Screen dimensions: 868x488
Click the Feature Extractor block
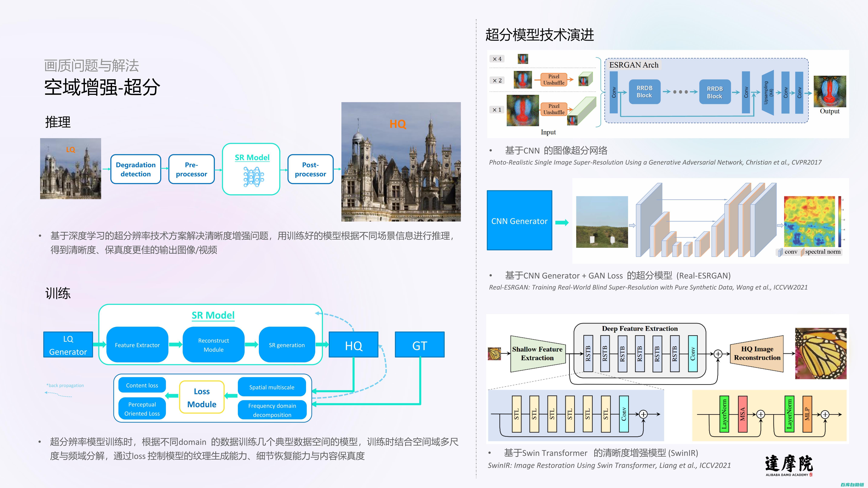[x=137, y=345]
